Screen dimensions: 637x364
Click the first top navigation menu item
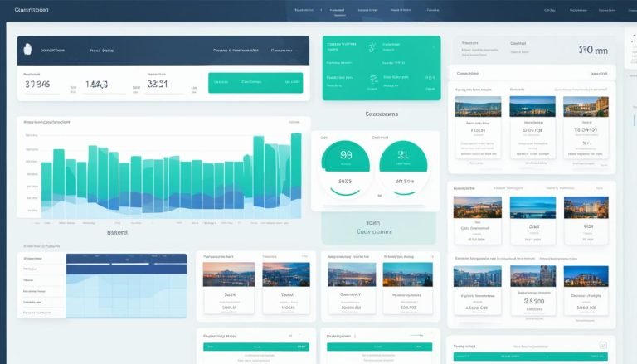pos(304,11)
